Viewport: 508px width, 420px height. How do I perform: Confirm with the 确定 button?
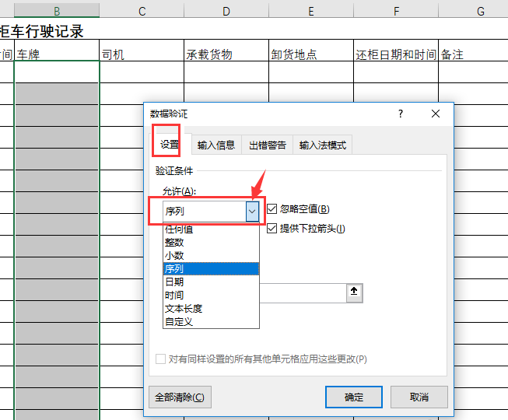[354, 397]
